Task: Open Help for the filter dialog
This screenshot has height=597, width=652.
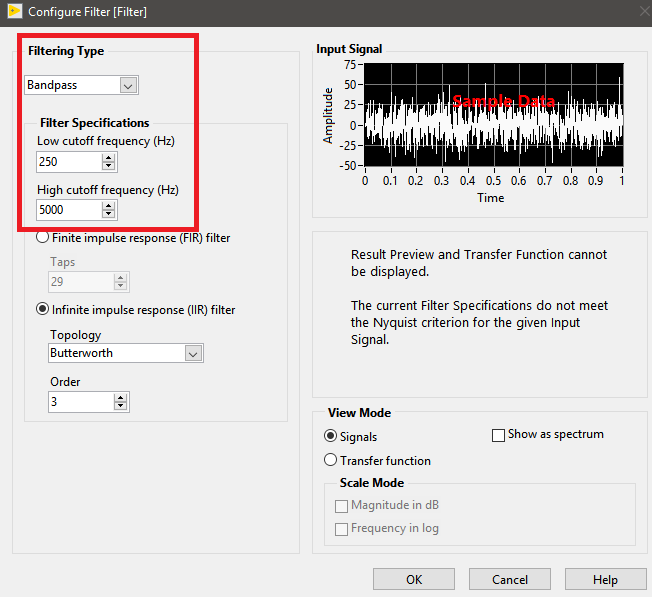Action: (x=604, y=579)
